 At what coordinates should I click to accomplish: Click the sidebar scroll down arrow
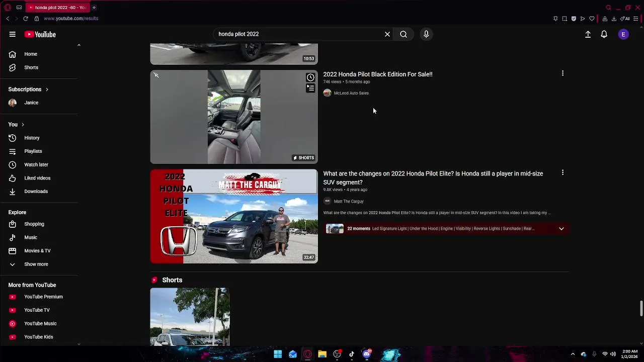click(78, 344)
